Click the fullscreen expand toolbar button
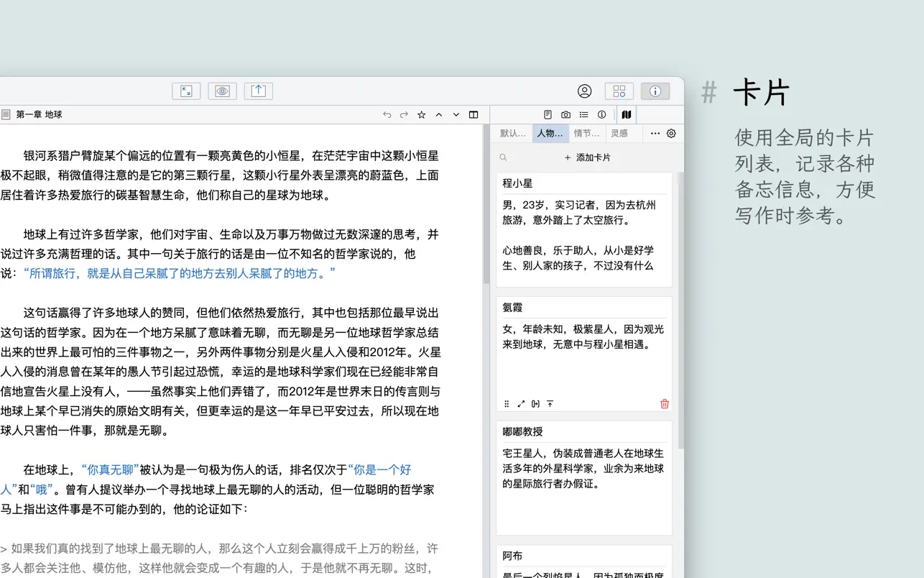Screen dimensions: 924x578 pos(186,91)
